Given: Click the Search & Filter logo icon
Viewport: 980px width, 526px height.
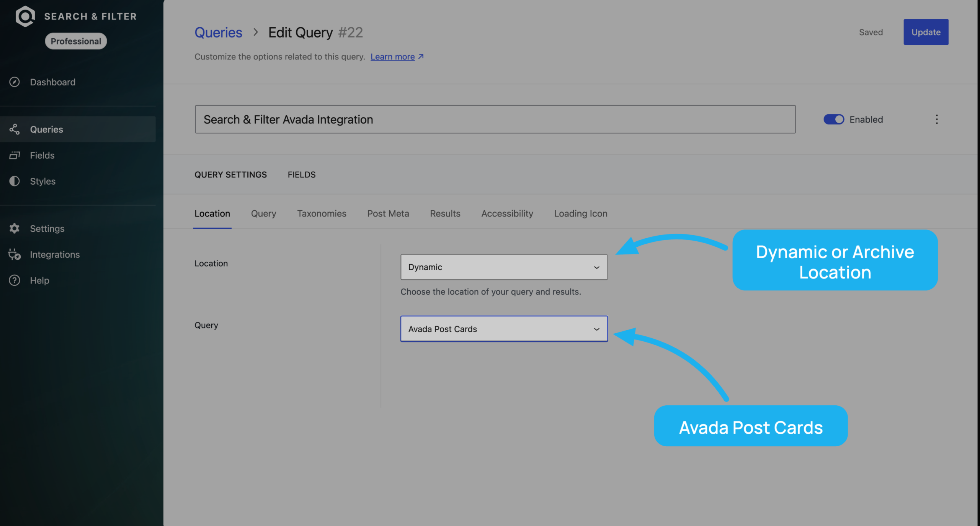Looking at the screenshot, I should pos(25,16).
